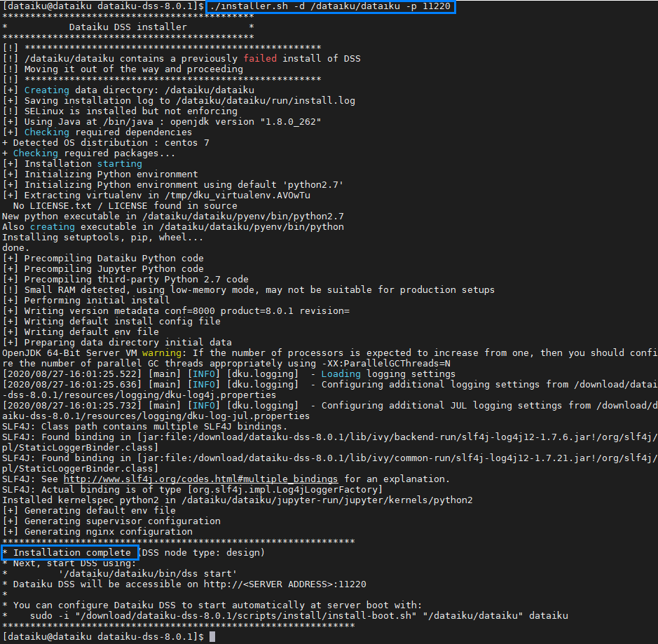
Task: Click 'Class path contains multiple SLF4J bindings' line
Action: [145, 426]
